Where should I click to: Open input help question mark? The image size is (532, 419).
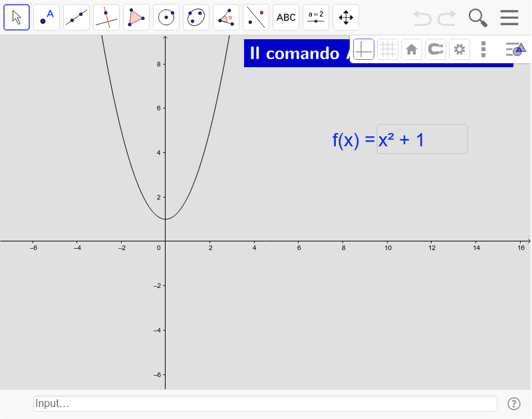514,404
